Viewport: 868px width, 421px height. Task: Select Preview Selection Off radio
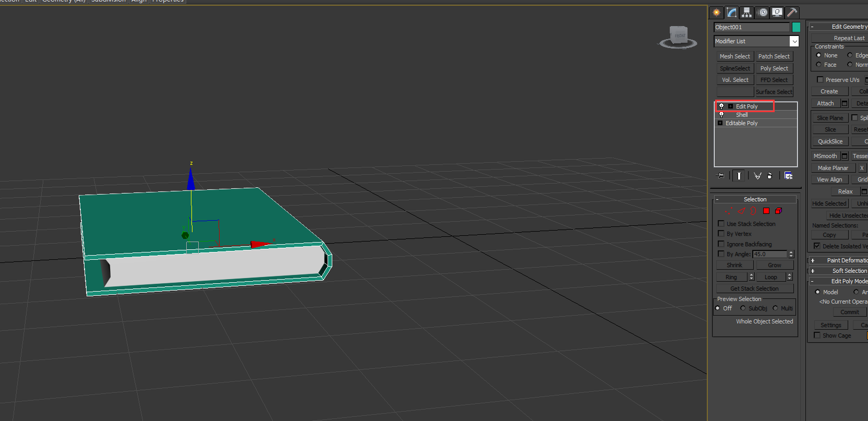click(x=718, y=308)
